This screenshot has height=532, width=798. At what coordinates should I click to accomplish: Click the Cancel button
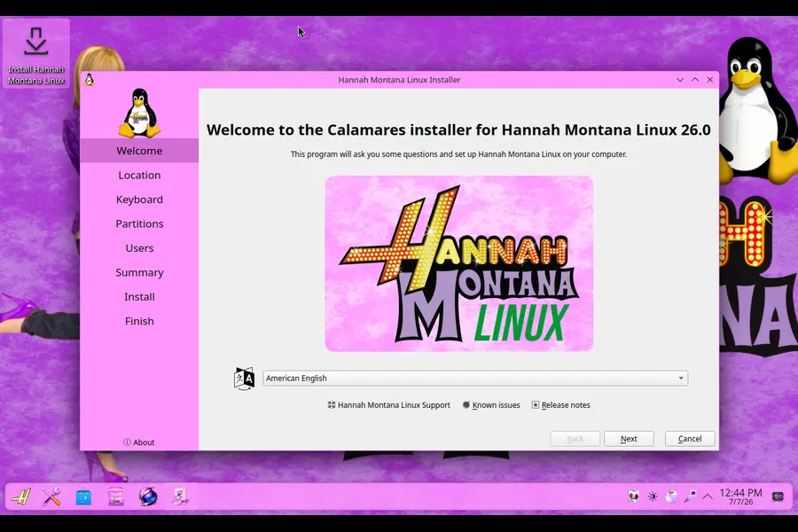[690, 439]
